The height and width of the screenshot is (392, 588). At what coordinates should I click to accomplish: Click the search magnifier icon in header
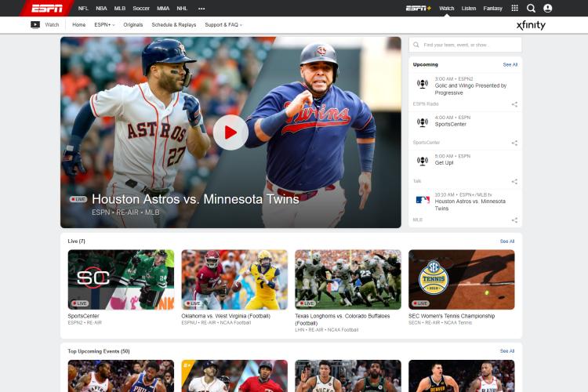pos(531,9)
